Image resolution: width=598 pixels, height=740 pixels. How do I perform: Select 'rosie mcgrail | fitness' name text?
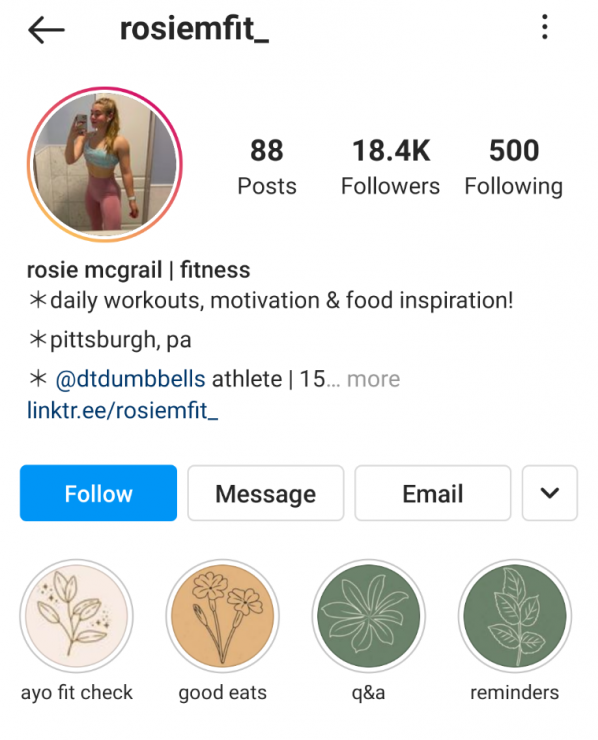[138, 270]
